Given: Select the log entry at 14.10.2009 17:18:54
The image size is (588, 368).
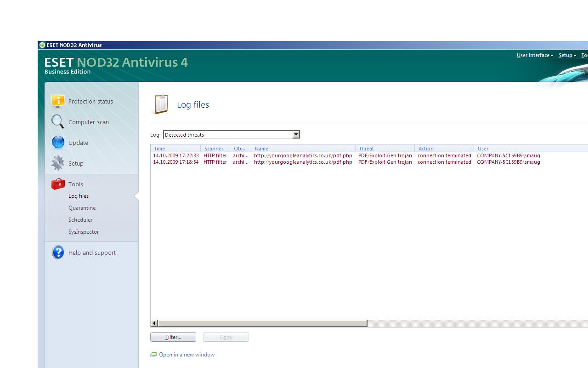Looking at the screenshot, I should (369, 162).
